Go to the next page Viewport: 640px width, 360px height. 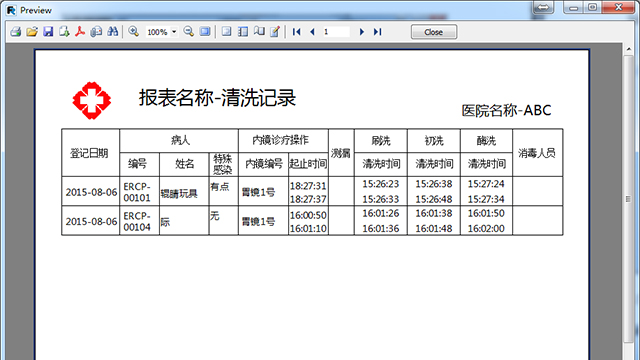click(362, 31)
